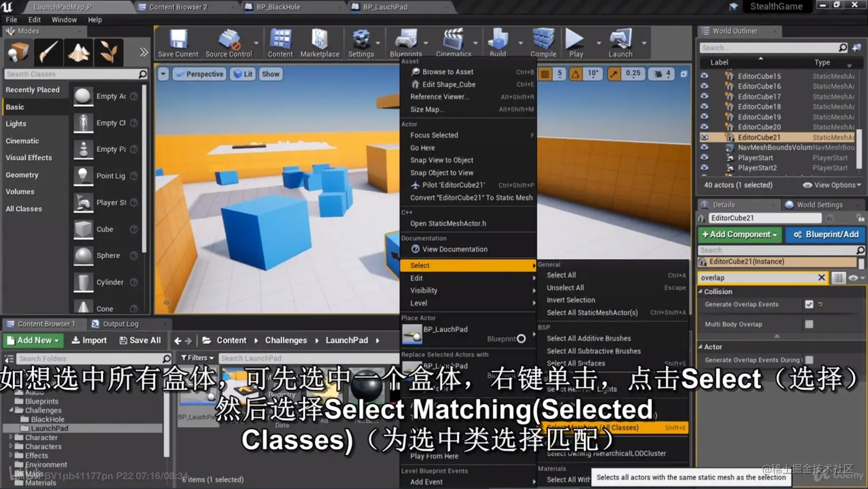This screenshot has height=489, width=868.
Task: Click the Player Start actor icon
Action: (83, 202)
